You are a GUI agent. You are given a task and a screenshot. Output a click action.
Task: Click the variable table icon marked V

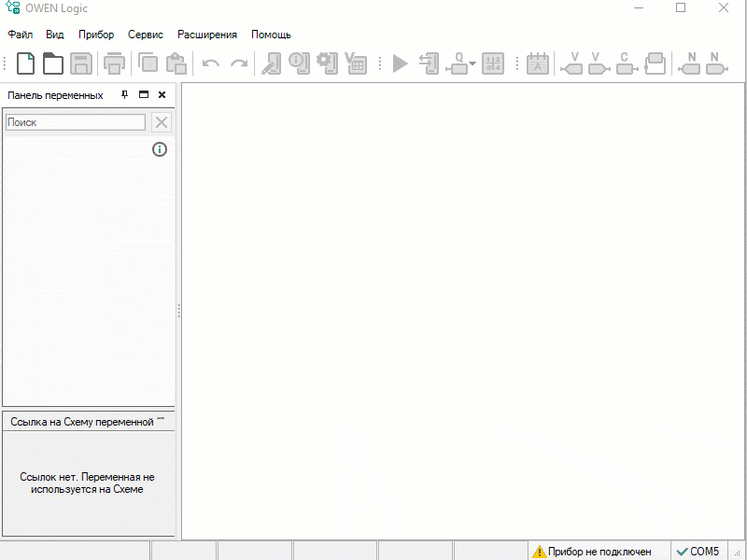[x=356, y=63]
